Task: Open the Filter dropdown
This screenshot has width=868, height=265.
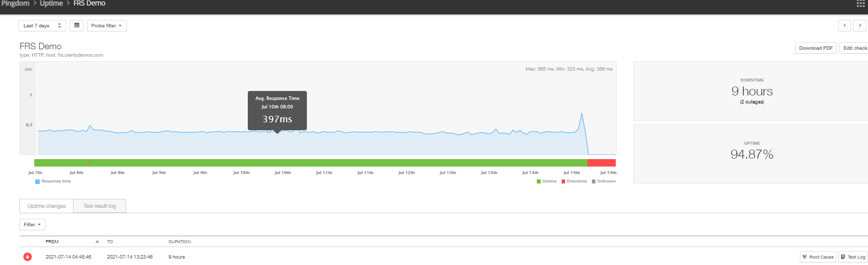Action: click(x=32, y=224)
